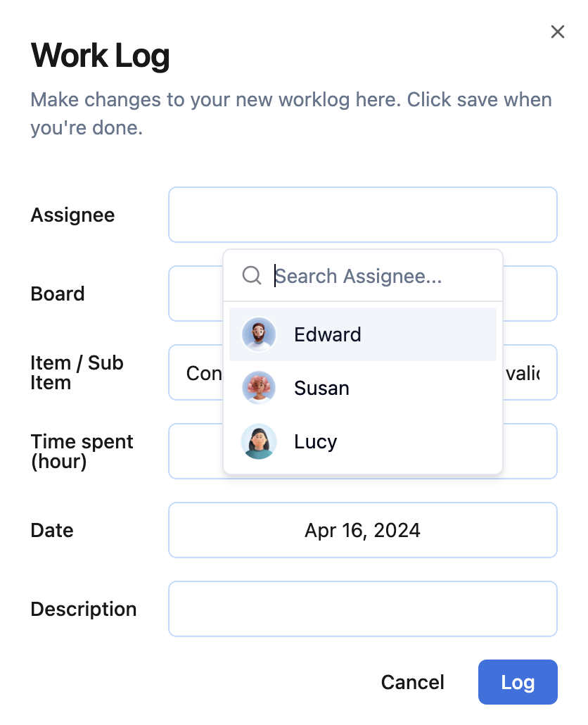Click the blue Log button
This screenshot has height=725, width=588.
pyautogui.click(x=518, y=682)
